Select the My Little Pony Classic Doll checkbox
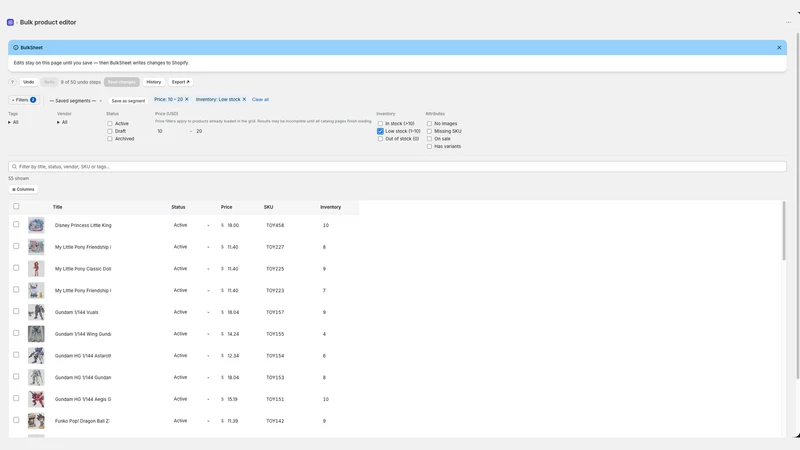The image size is (800, 450). (x=16, y=268)
